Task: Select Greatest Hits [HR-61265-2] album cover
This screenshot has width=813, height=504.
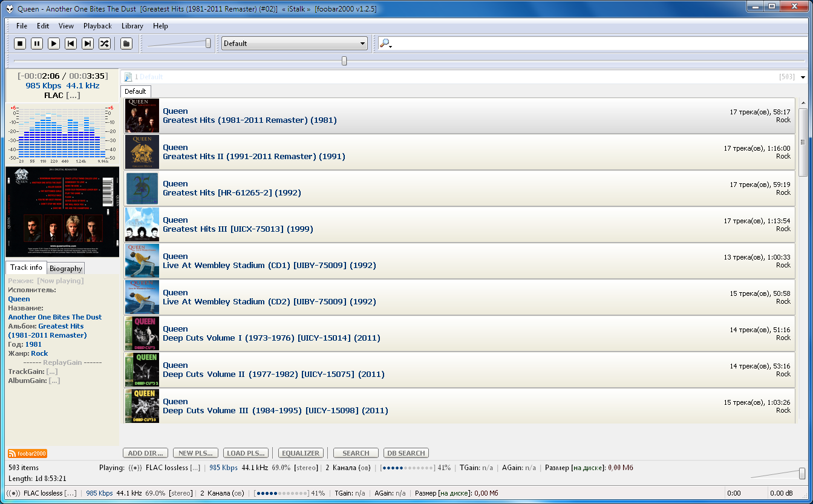Action: [x=142, y=188]
